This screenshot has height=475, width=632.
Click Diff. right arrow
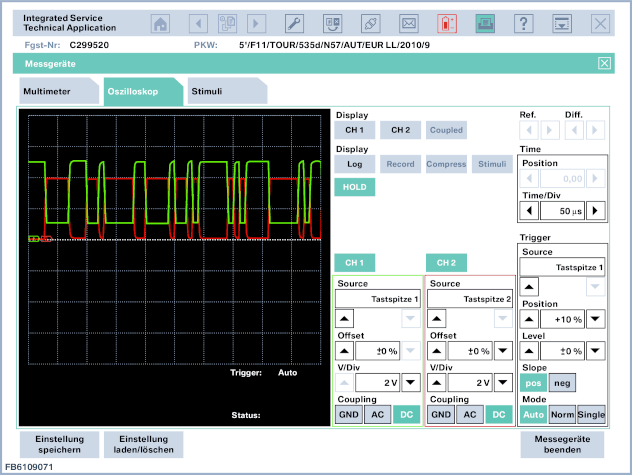[595, 130]
